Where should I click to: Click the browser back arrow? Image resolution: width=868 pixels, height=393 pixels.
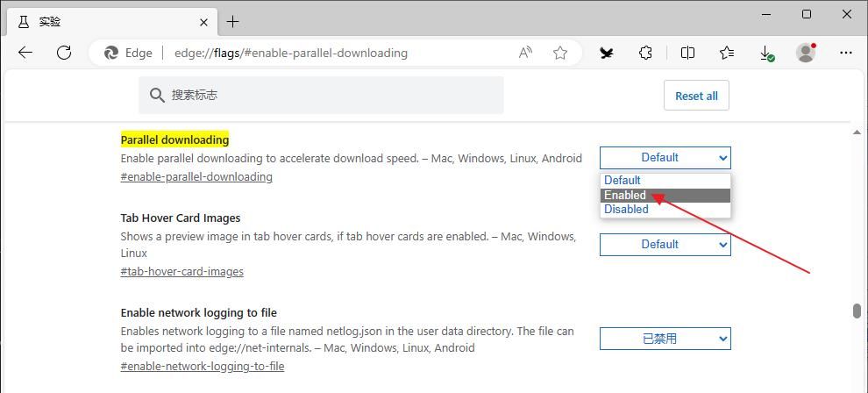click(25, 53)
